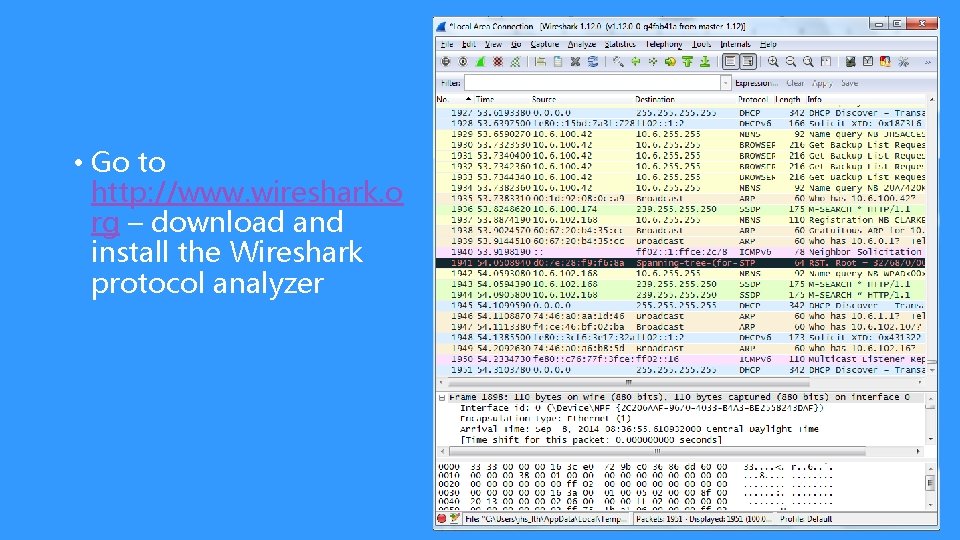The image size is (960, 540).
Task: Open the recent filters dropdown arrow
Action: click(x=726, y=83)
